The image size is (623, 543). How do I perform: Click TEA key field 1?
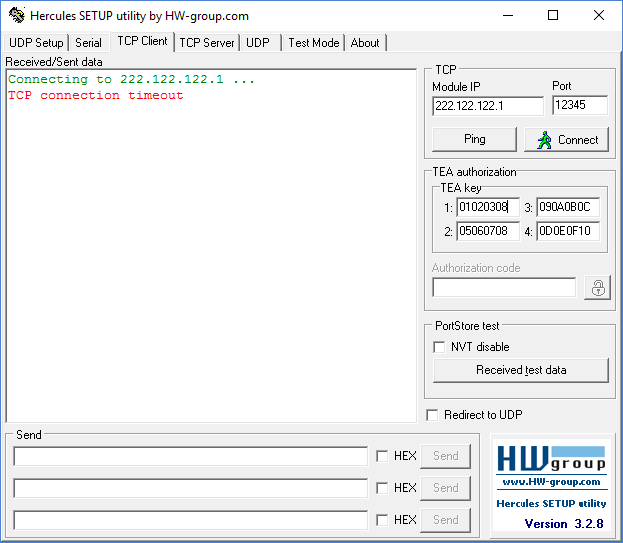tap(488, 207)
